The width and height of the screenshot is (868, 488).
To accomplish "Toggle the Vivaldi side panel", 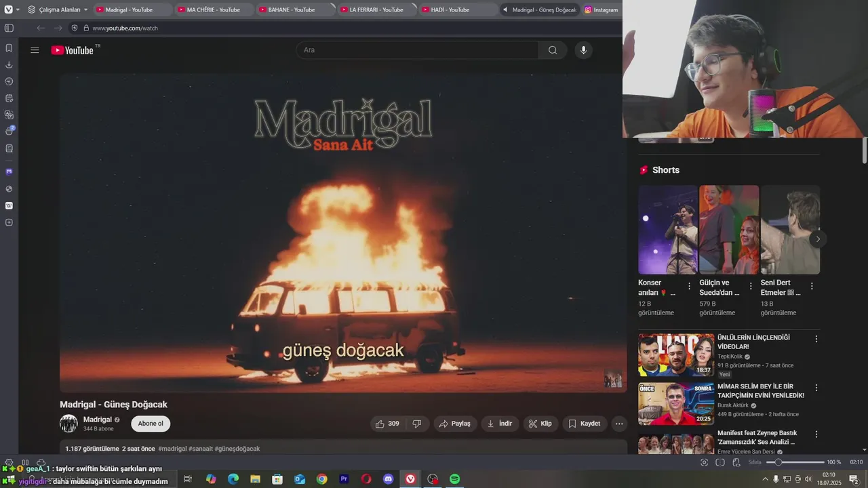I will (9, 28).
